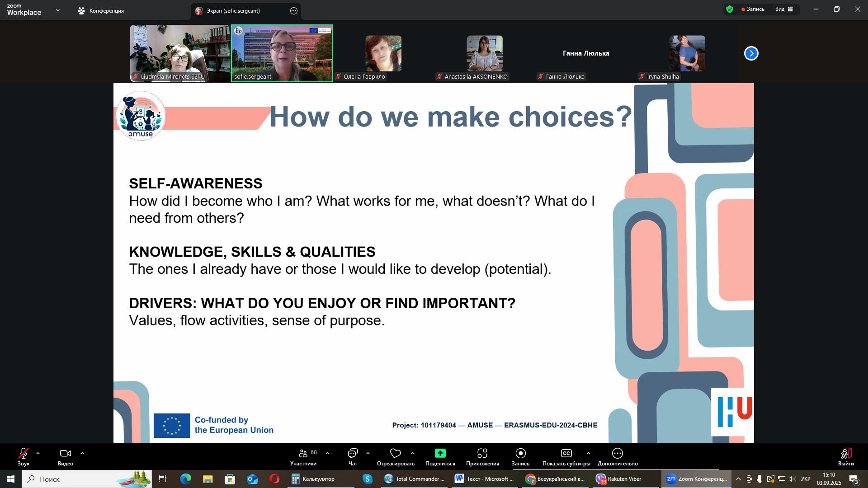The width and height of the screenshot is (868, 488).
Task: Click the green Share screen icon
Action: [x=440, y=453]
